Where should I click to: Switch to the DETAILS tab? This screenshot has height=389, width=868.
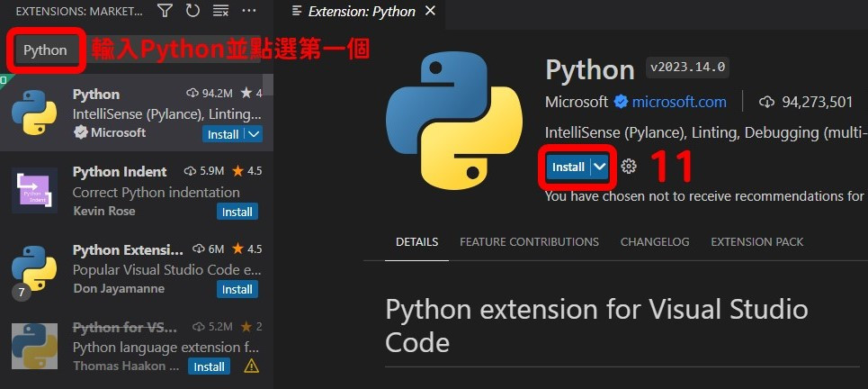pos(416,242)
